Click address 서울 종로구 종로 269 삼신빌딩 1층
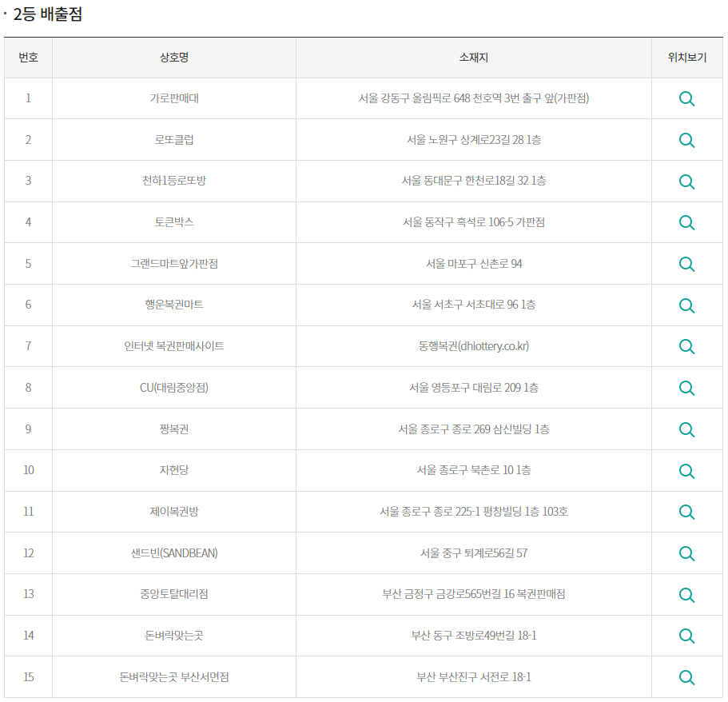This screenshot has width=728, height=702. click(474, 429)
